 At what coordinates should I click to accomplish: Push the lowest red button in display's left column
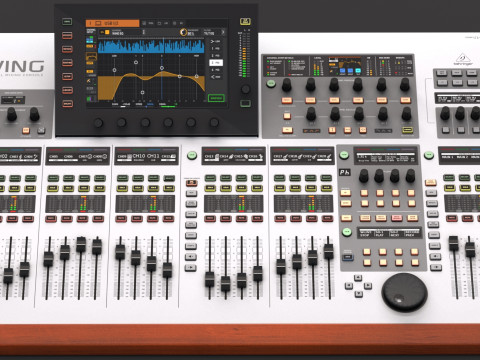click(67, 104)
